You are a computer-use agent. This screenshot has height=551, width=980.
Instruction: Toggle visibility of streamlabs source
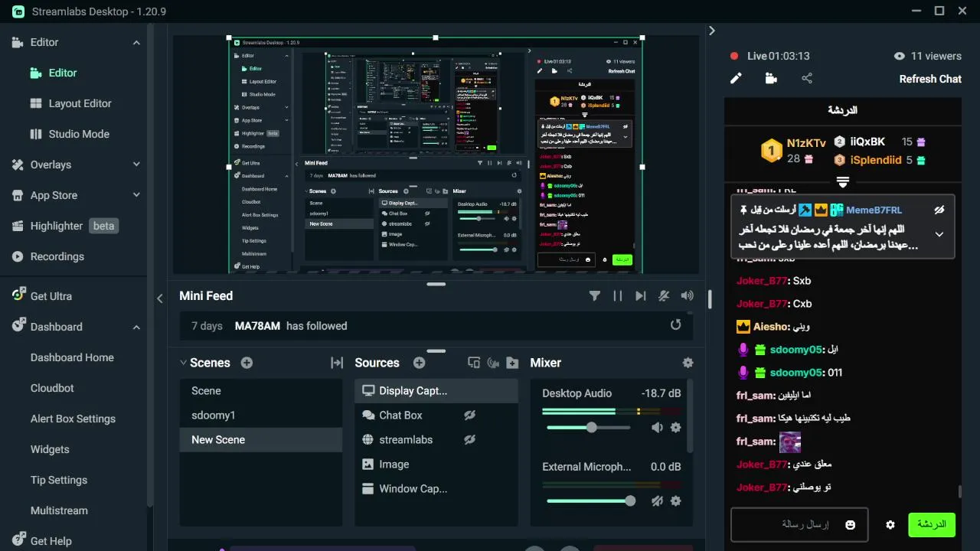(x=470, y=439)
